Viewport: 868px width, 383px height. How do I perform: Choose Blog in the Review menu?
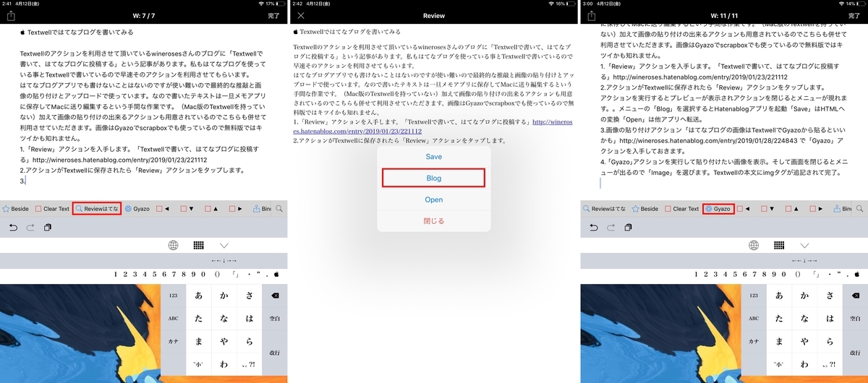pos(434,178)
